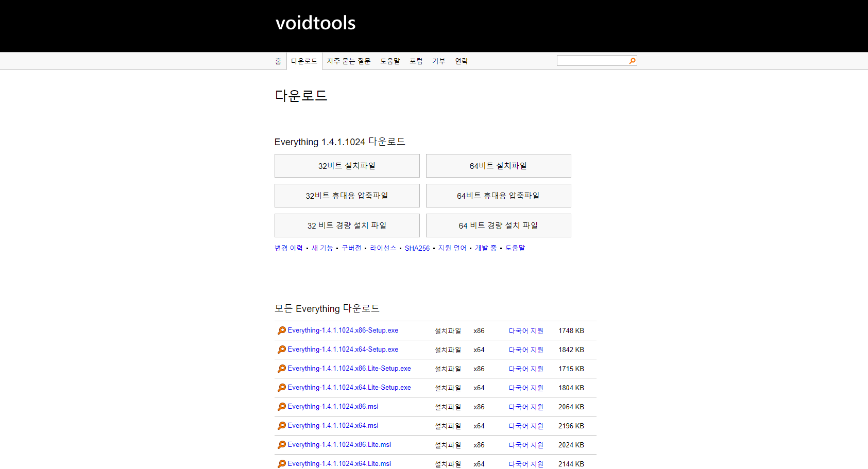Click Everything-1.4.1.1024.x64.Lite-Setup.exe link
The height and width of the screenshot is (469, 868).
click(349, 388)
